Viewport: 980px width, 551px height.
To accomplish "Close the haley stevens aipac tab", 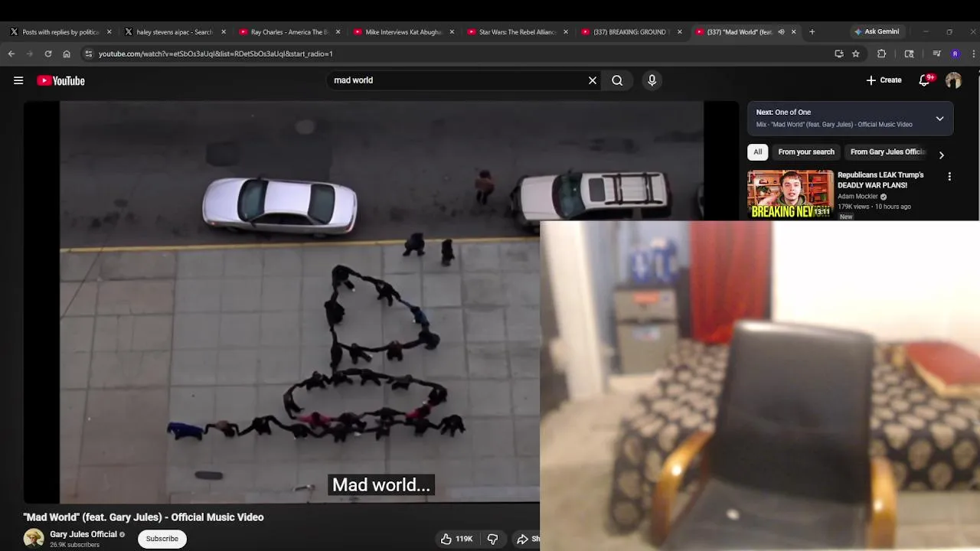I will 224,32.
